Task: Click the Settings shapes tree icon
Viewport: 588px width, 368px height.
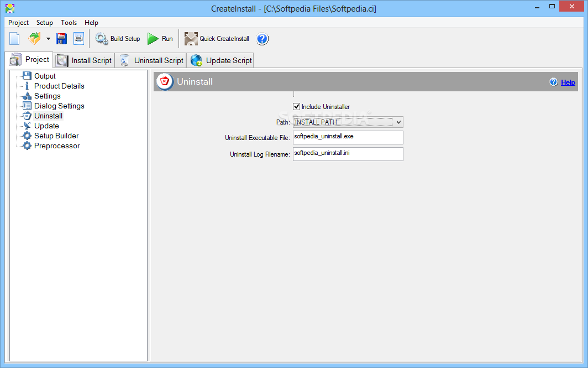Action: (27, 96)
